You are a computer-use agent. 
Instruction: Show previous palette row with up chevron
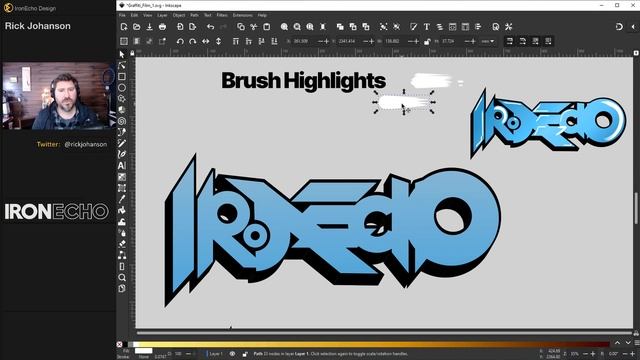pyautogui.click(x=618, y=344)
